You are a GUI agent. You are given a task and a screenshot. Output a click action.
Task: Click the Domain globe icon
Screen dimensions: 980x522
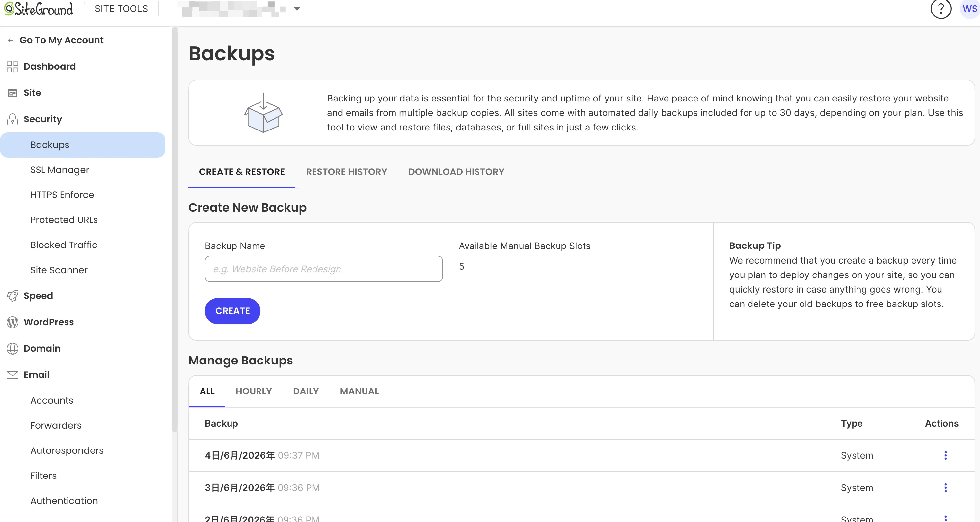coord(13,348)
